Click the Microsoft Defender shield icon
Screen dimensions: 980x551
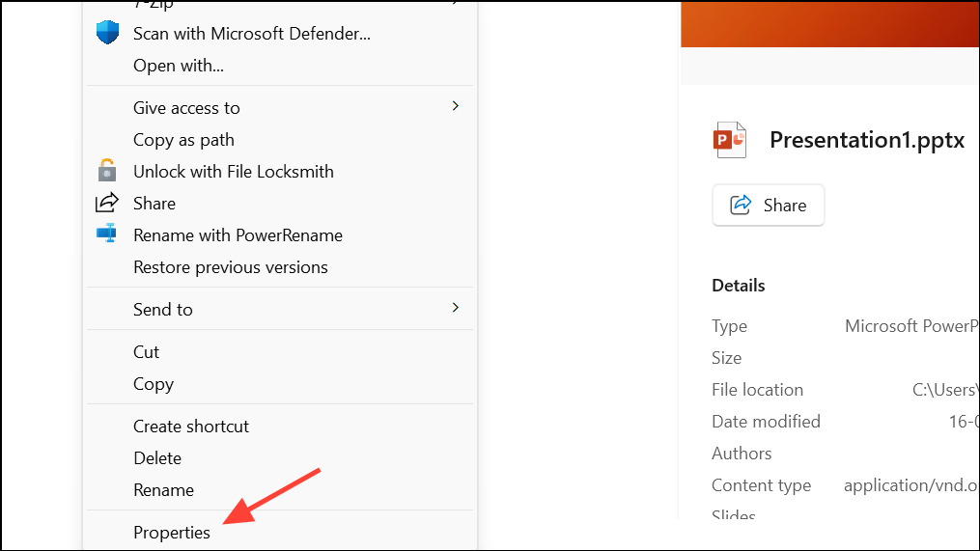pyautogui.click(x=107, y=33)
